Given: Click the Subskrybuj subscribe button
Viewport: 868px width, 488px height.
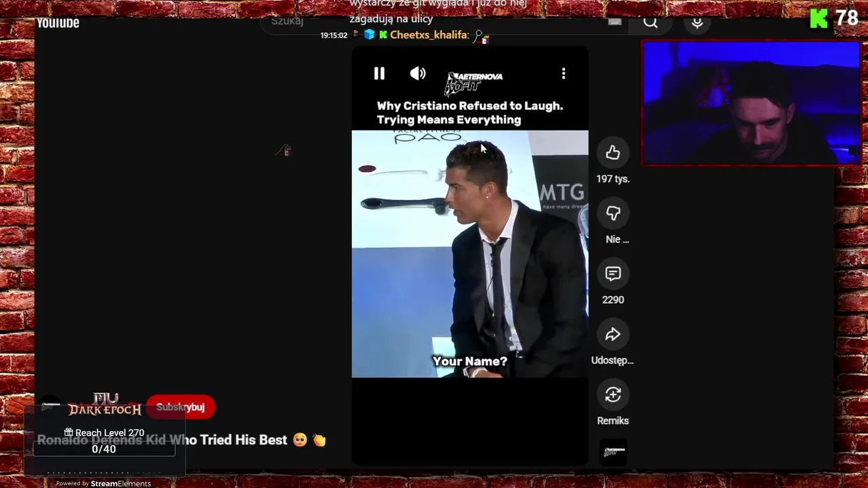Looking at the screenshot, I should click(x=180, y=407).
